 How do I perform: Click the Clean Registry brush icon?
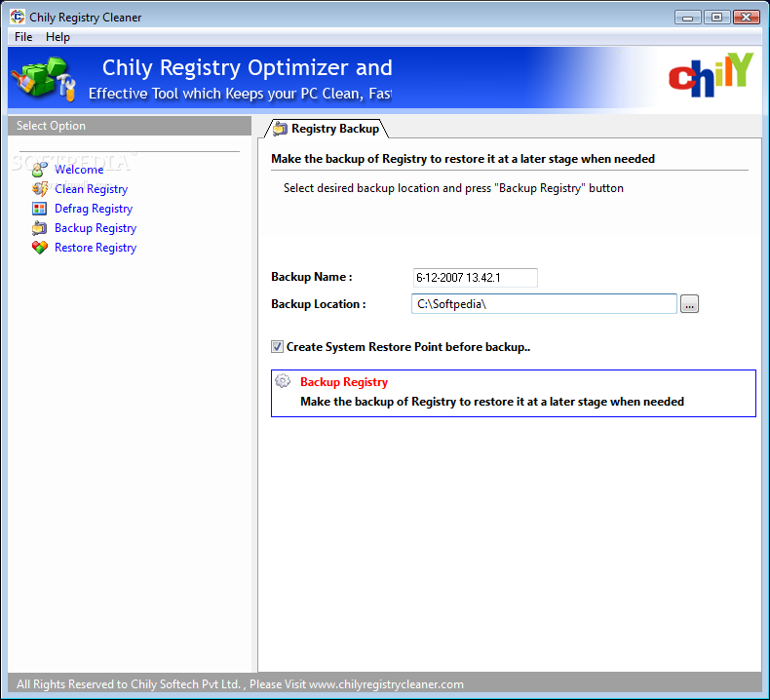pyautogui.click(x=39, y=188)
